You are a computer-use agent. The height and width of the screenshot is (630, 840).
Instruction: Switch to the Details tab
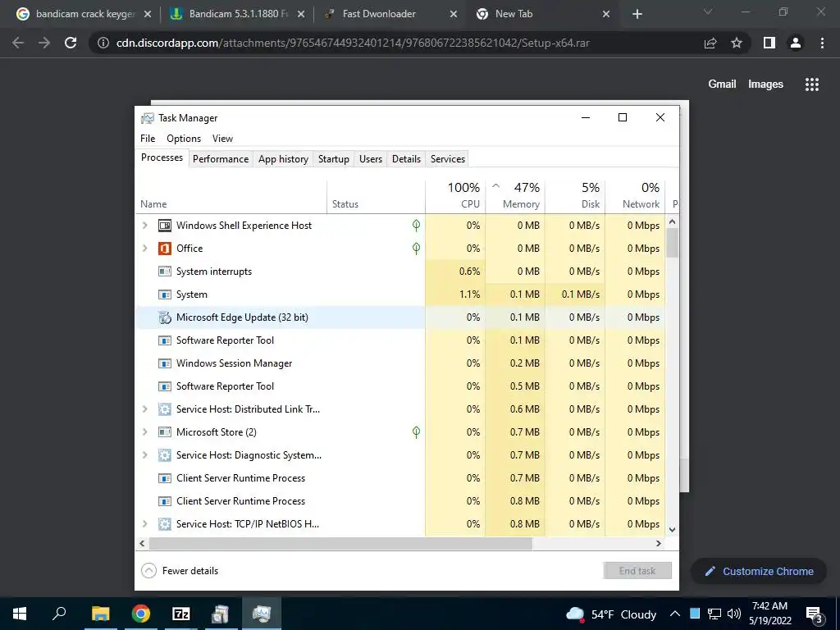(x=406, y=159)
